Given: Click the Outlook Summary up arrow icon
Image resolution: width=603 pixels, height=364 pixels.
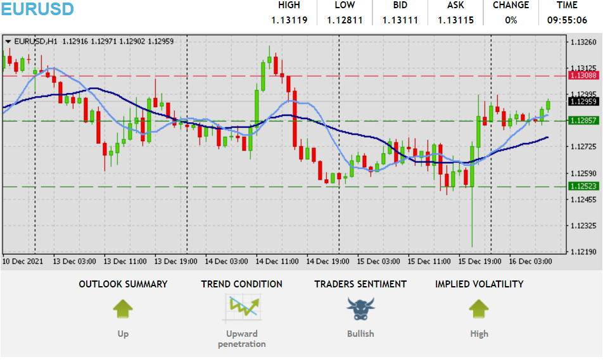Looking at the screenshot, I should point(123,309).
